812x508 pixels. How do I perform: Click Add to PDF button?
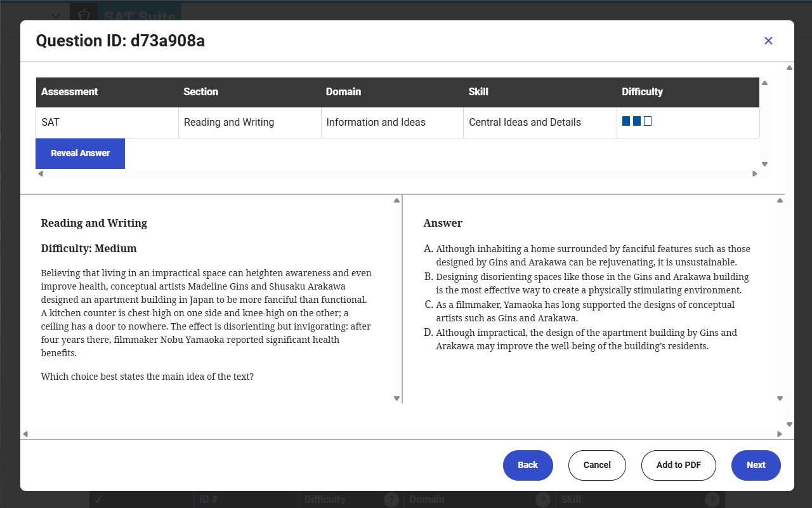pyautogui.click(x=679, y=465)
